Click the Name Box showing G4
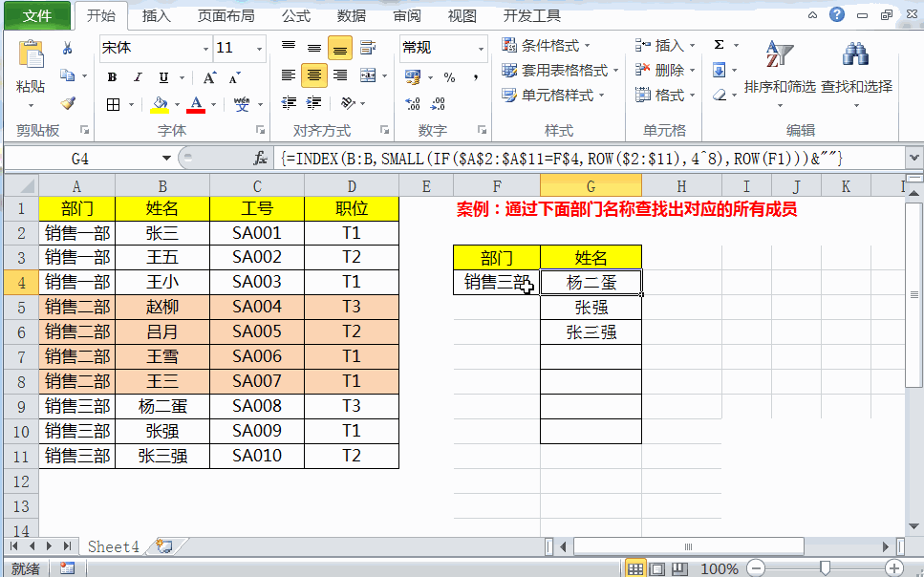The width and height of the screenshot is (924, 577). 80,159
